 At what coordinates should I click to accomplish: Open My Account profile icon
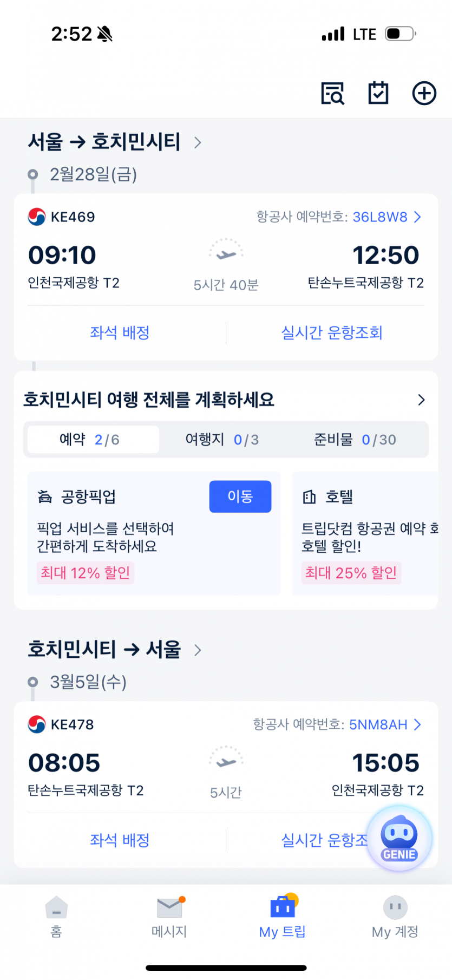[x=395, y=908]
